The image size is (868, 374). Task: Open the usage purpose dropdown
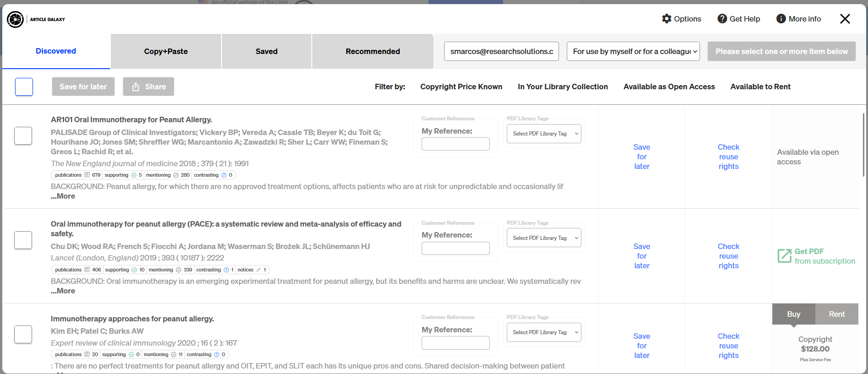(x=633, y=51)
